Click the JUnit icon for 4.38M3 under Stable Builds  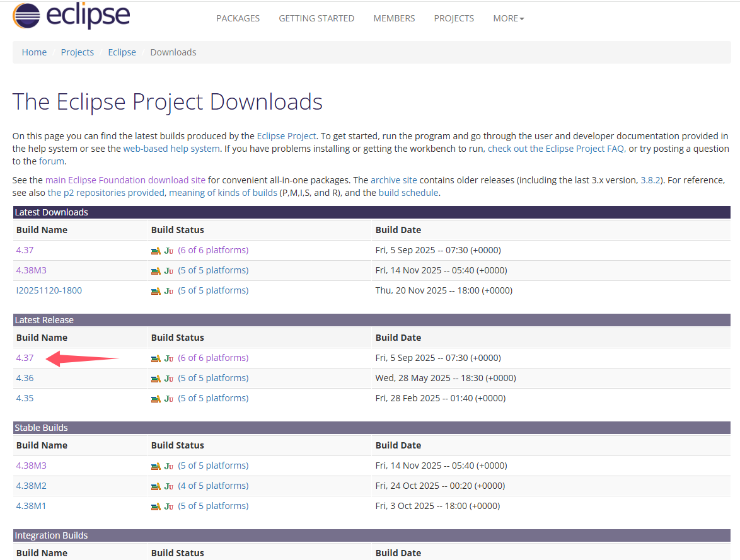(169, 467)
